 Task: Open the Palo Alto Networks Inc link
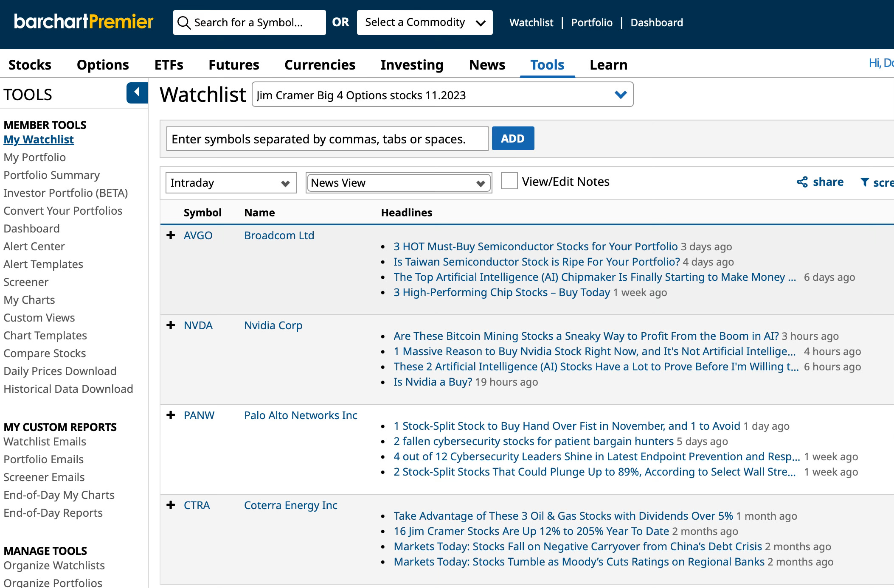tap(301, 415)
